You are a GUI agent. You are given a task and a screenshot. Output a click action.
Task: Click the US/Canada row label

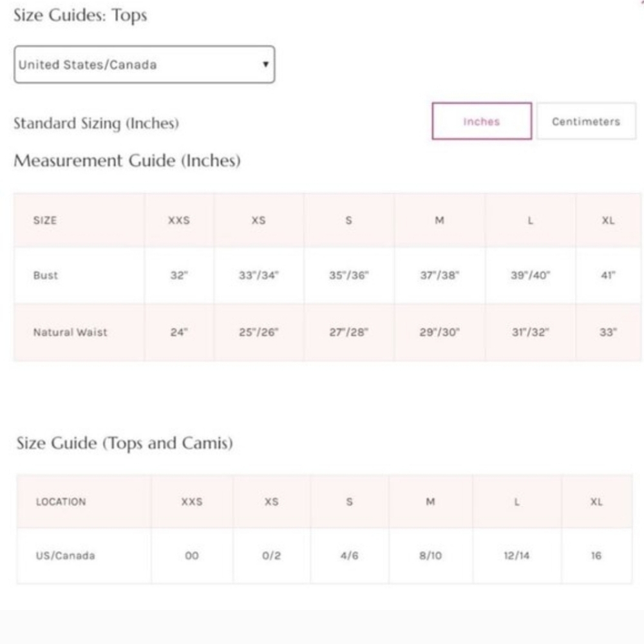[x=65, y=556]
